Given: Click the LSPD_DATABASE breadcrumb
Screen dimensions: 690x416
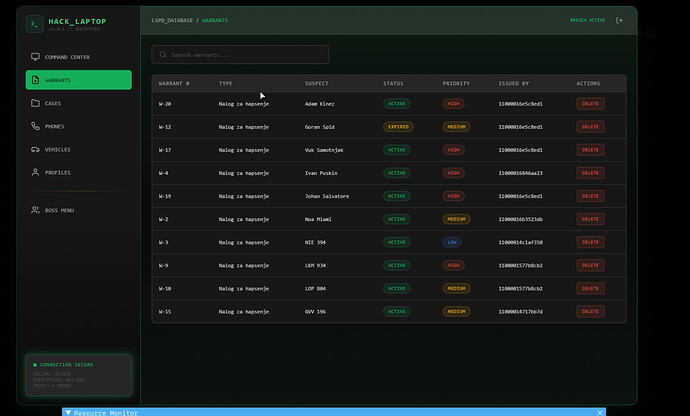Looking at the screenshot, I should (x=172, y=20).
